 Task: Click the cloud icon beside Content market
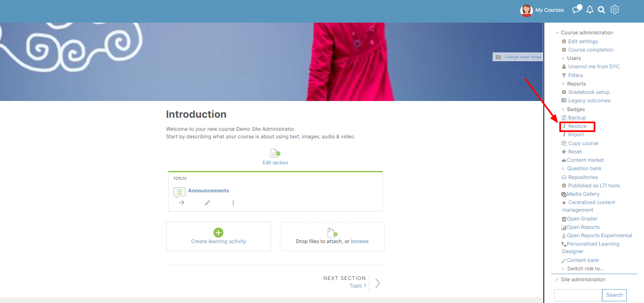(564, 161)
